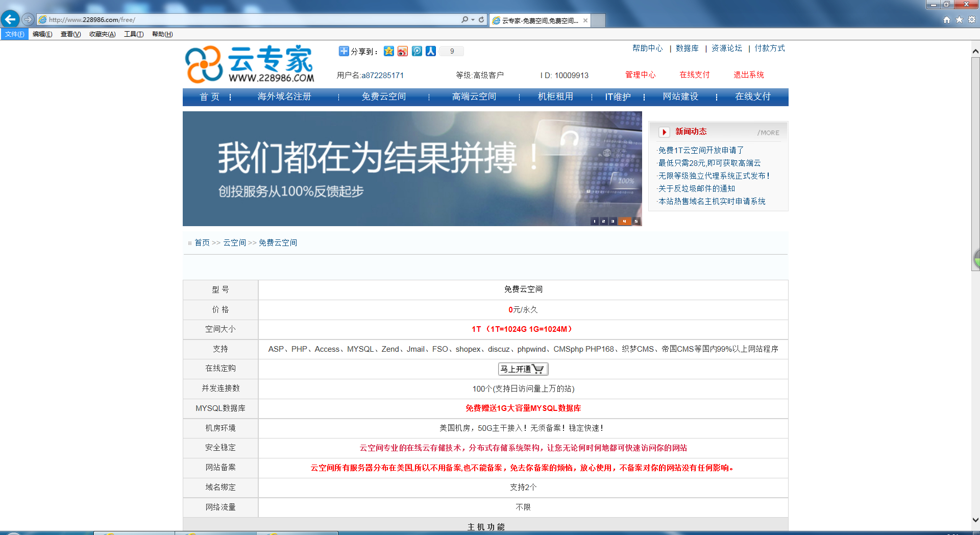This screenshot has height=535, width=980.
Task: Open the 付款方式 link
Action: coord(770,48)
